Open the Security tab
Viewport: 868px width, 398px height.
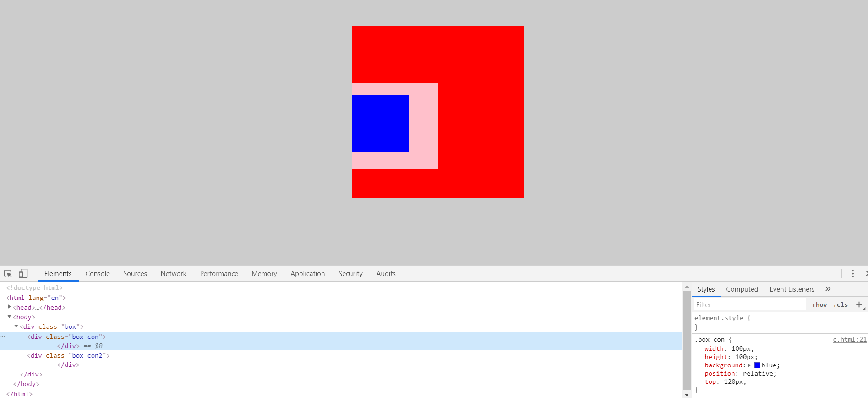[350, 274]
